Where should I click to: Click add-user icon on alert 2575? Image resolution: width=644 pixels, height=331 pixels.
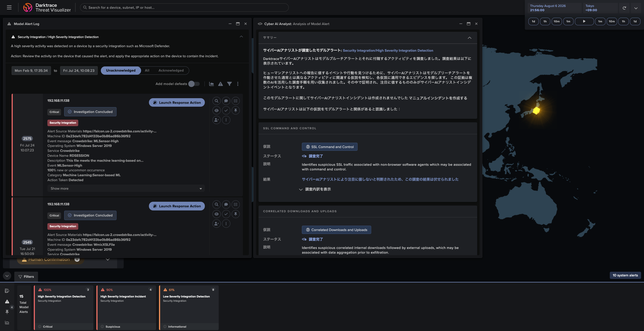tap(216, 120)
